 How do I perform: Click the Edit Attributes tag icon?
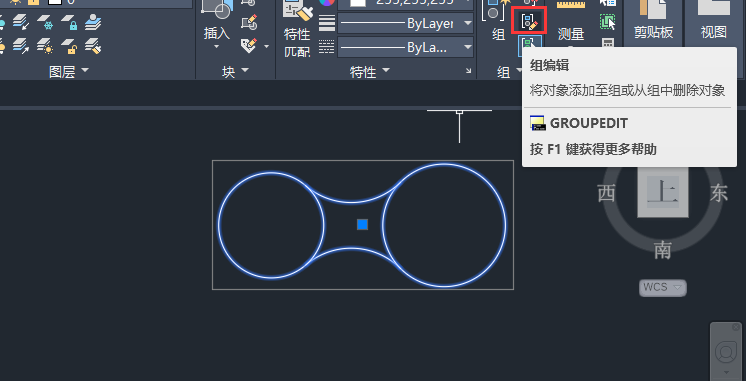point(249,46)
